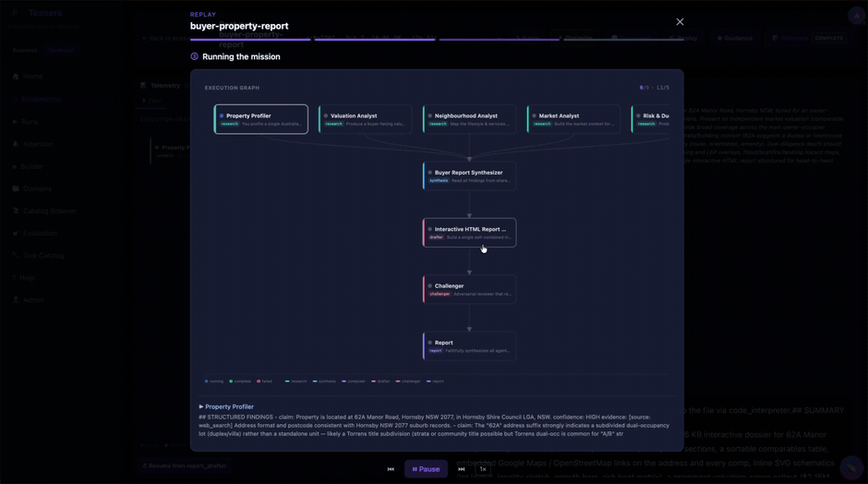Open the user avatar A menu

tap(856, 16)
